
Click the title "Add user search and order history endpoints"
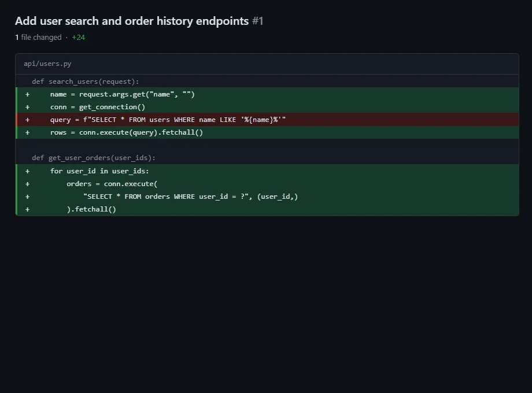click(132, 21)
